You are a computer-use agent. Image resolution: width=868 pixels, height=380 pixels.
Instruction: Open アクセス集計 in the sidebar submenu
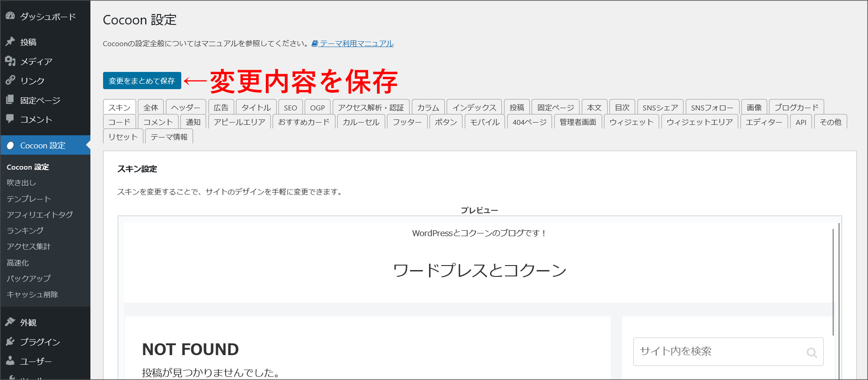(28, 246)
